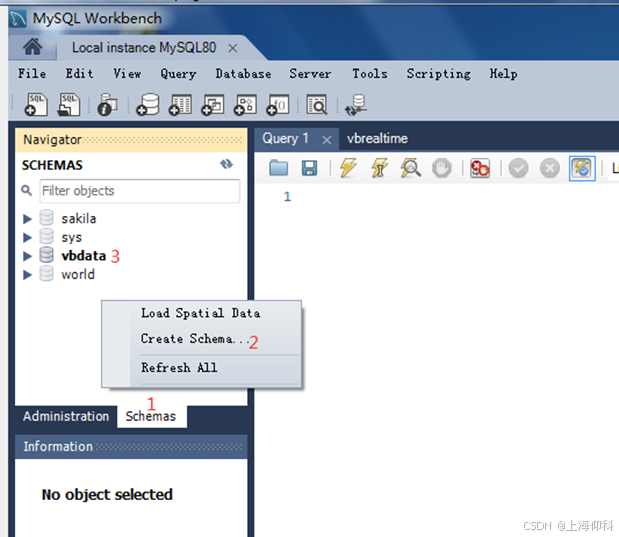This screenshot has height=537, width=619.
Task: Expand the world schema arrow
Action: [27, 274]
